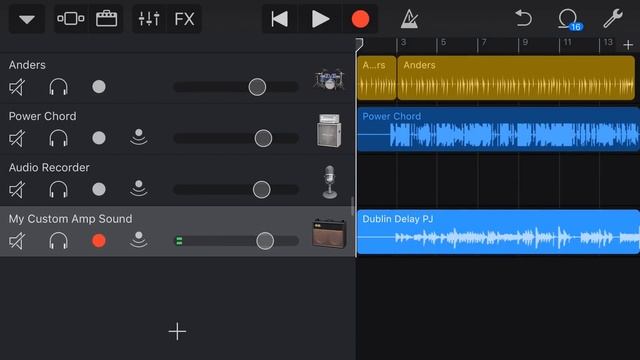The width and height of the screenshot is (640, 360).
Task: Open the sound browser toolbox icon
Action: (x=106, y=19)
